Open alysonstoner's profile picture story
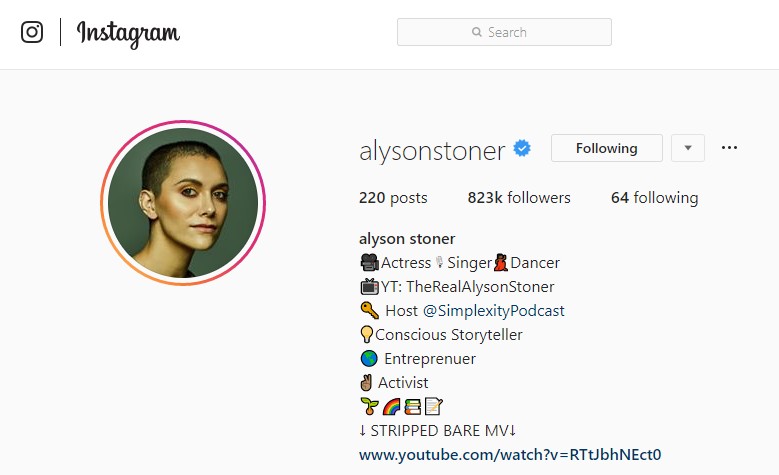Screen dimensions: 779x475 (x=183, y=203)
